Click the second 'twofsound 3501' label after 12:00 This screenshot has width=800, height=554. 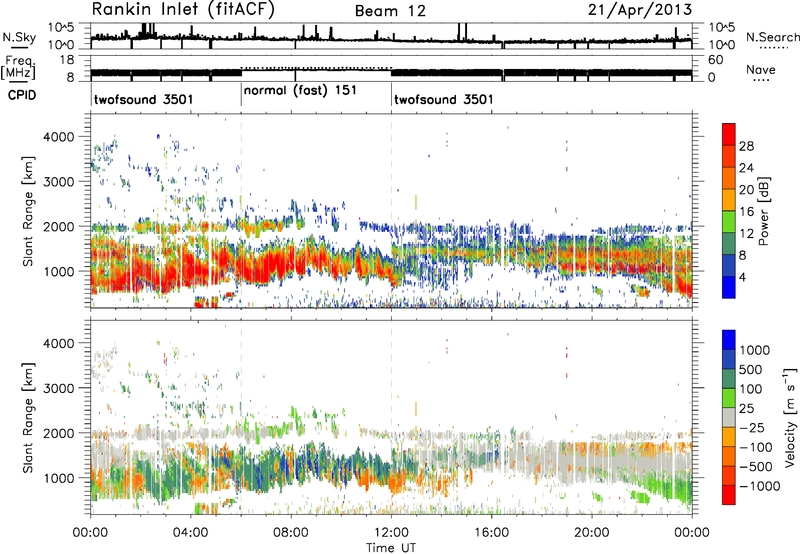point(444,99)
